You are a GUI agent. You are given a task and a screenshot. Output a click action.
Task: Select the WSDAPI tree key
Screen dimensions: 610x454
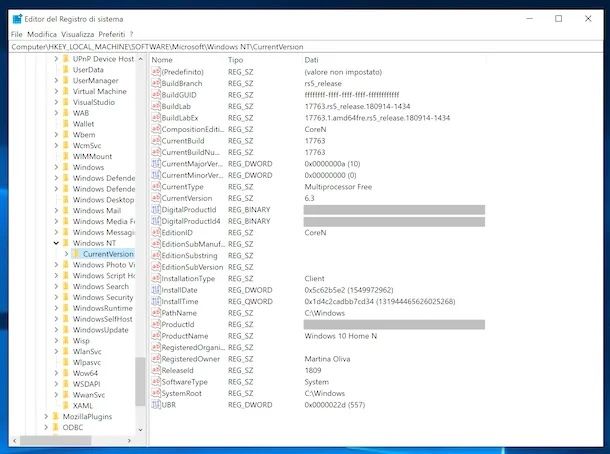point(86,384)
